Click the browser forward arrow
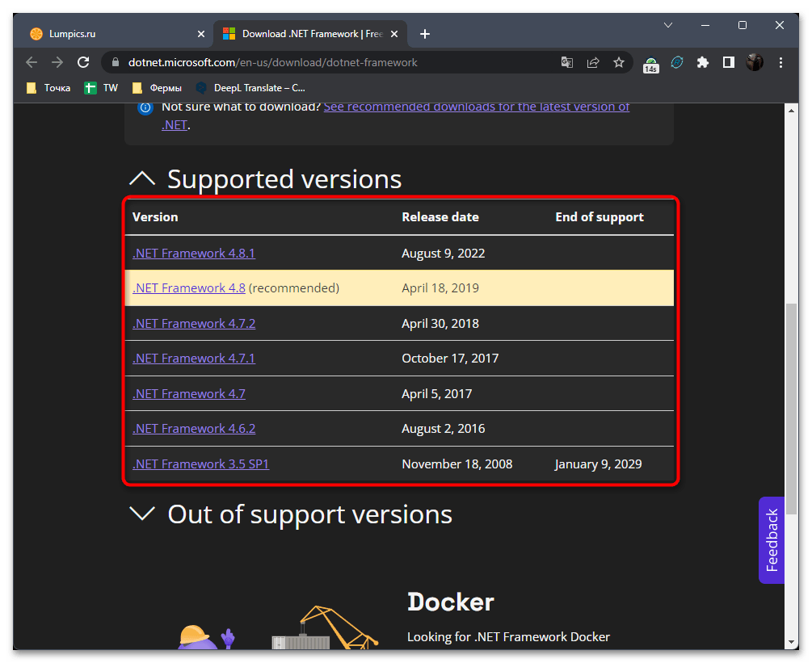 tap(57, 63)
